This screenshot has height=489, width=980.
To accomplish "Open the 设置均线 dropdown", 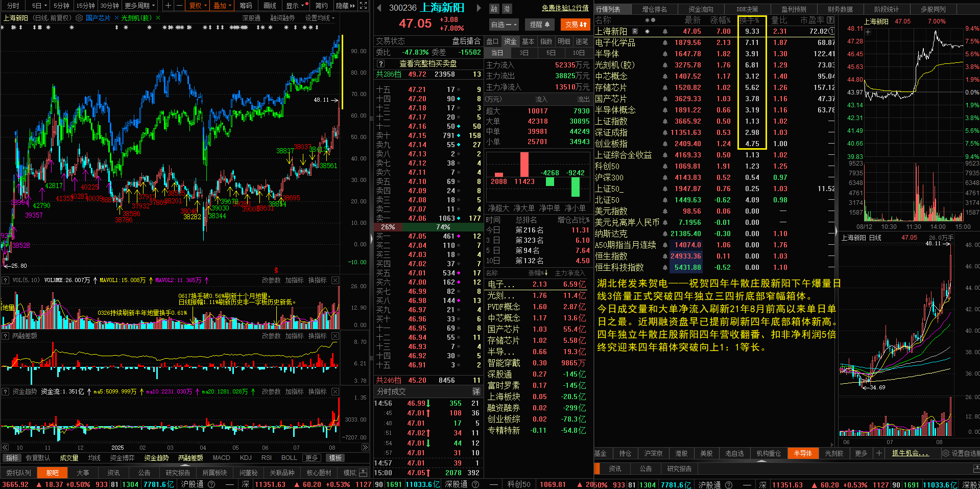I will coord(320,18).
